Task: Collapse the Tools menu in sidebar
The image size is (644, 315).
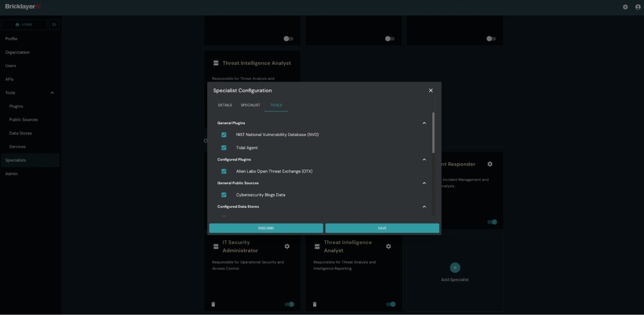Action: click(x=52, y=93)
